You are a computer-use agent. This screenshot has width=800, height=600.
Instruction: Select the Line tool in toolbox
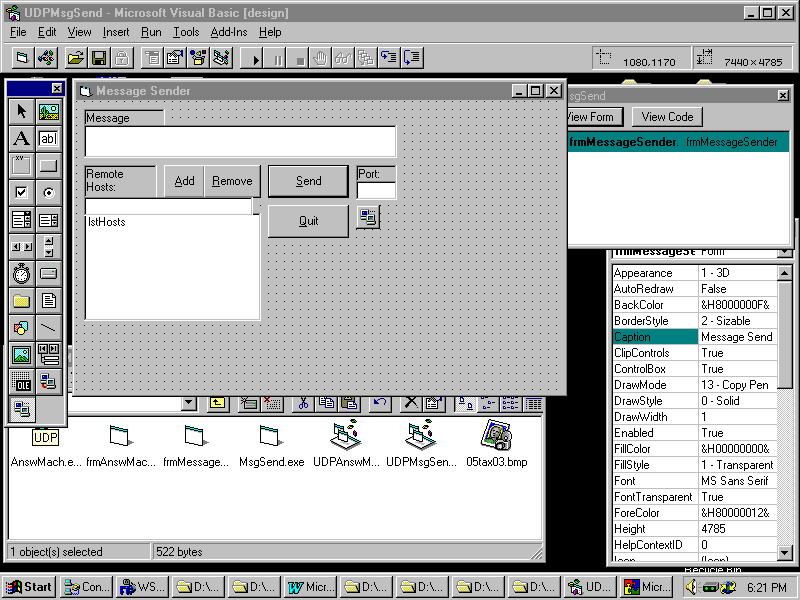pos(48,327)
